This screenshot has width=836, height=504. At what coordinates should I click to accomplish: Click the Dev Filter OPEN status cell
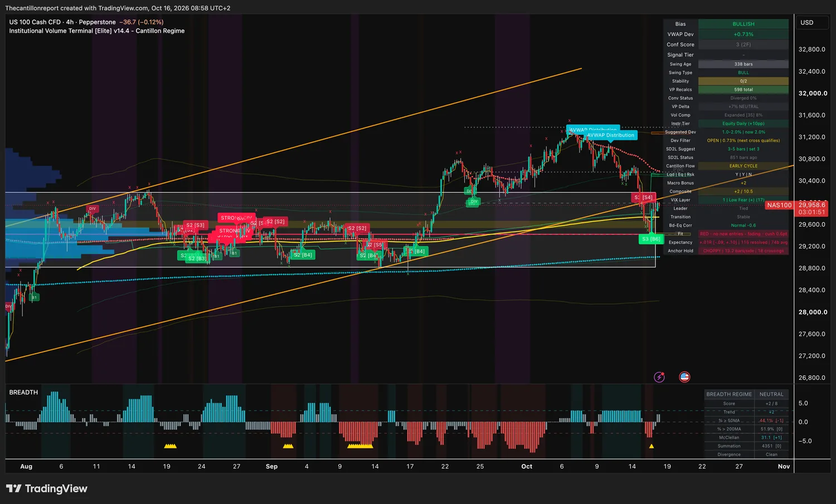[x=743, y=140]
